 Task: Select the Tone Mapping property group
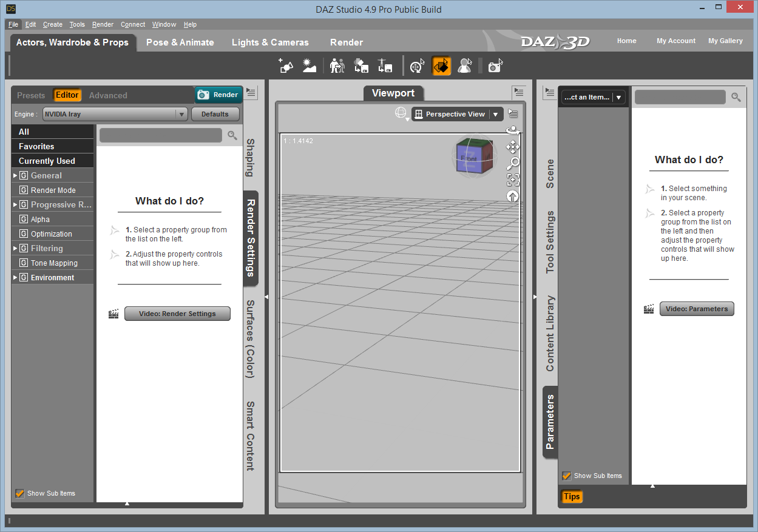coord(53,263)
